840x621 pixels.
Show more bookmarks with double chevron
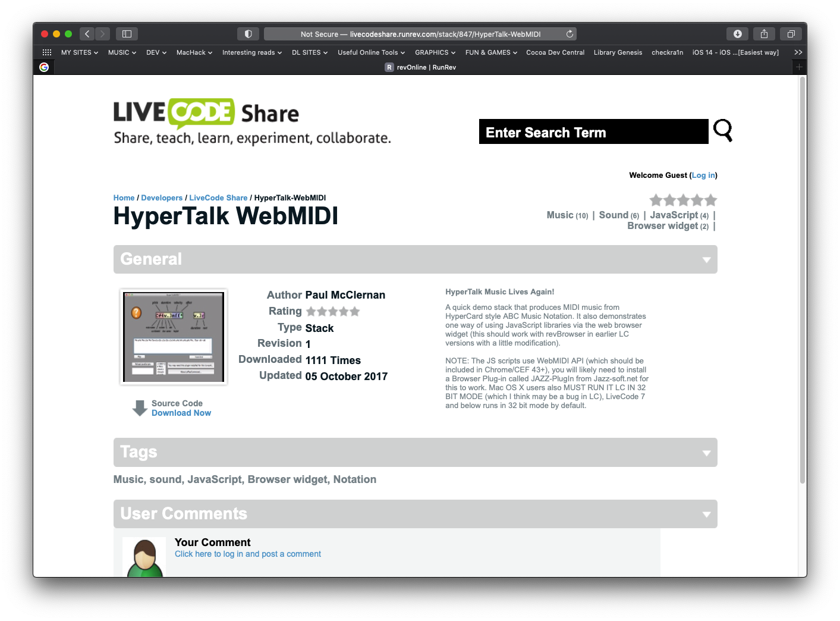coord(798,52)
